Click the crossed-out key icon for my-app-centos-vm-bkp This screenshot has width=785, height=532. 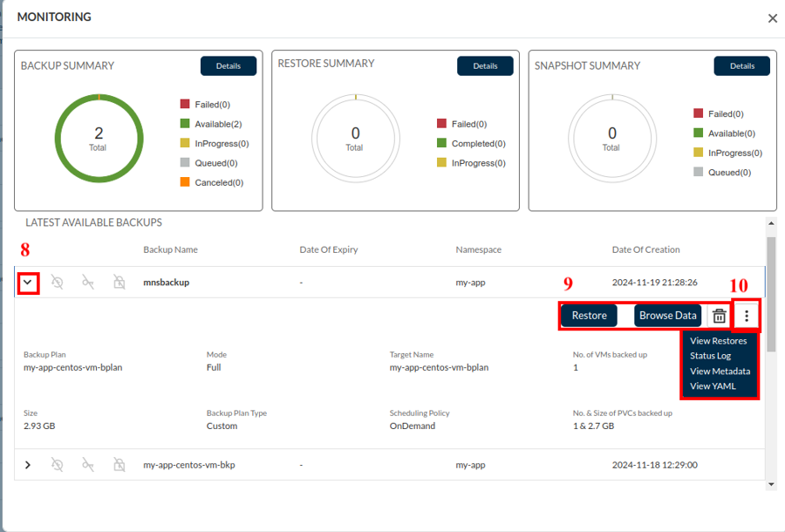(88, 465)
